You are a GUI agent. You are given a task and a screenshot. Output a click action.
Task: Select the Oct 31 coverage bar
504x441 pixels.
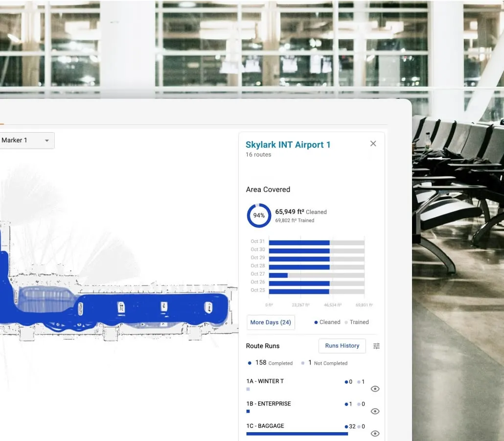pos(317,243)
